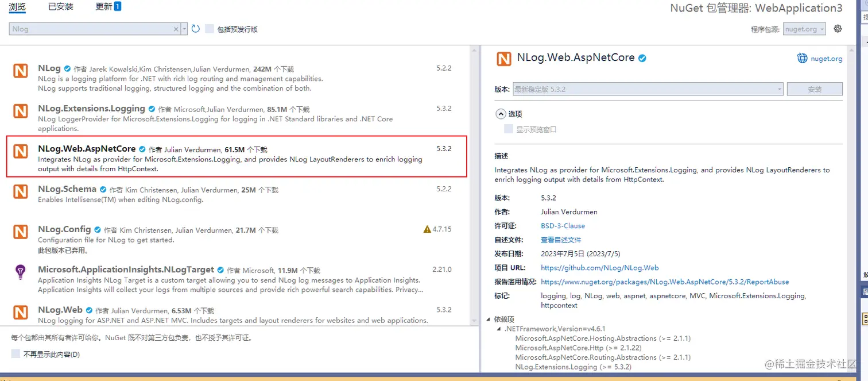Collapse the .NETFramework,Version=v4.6.1 node

click(499, 329)
